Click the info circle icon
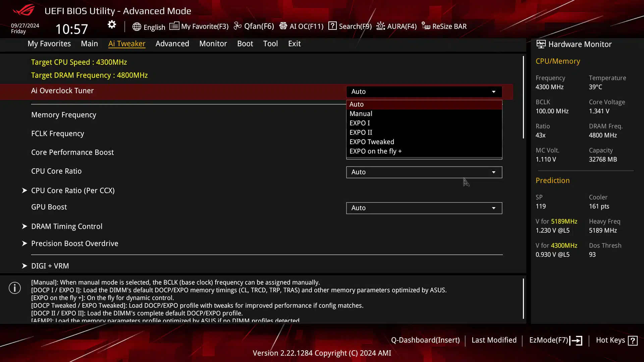 (x=15, y=288)
